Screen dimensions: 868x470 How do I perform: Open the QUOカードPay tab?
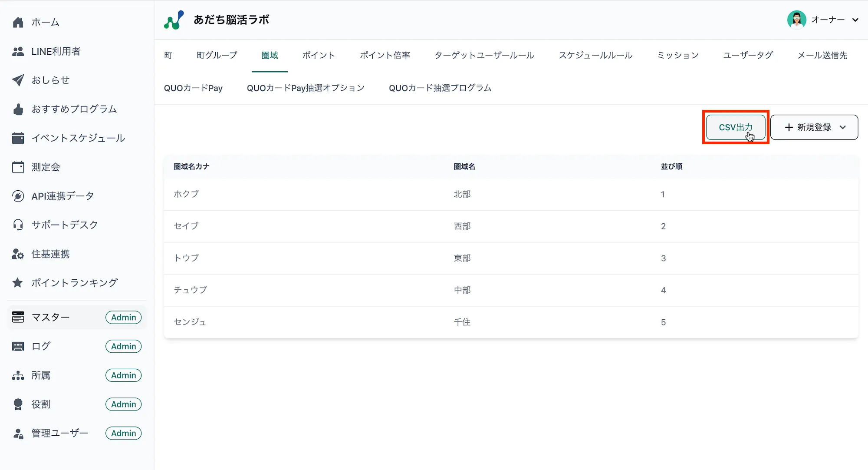click(x=193, y=88)
